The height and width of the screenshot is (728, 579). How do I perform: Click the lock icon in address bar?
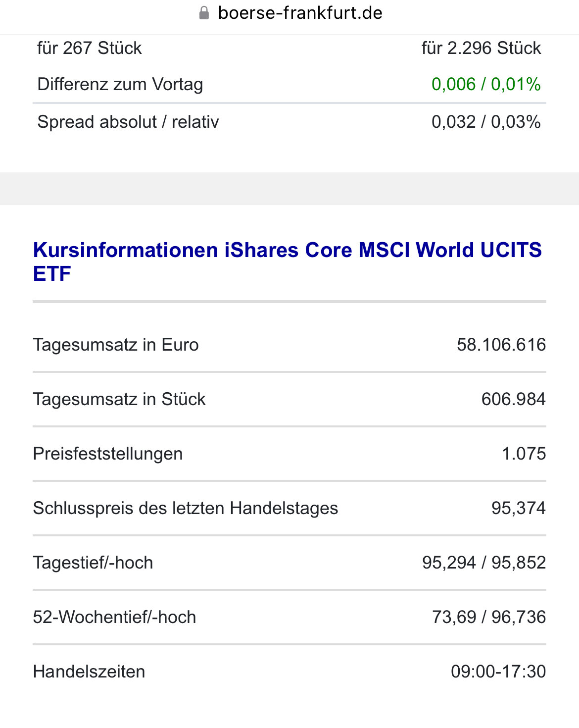point(204,13)
